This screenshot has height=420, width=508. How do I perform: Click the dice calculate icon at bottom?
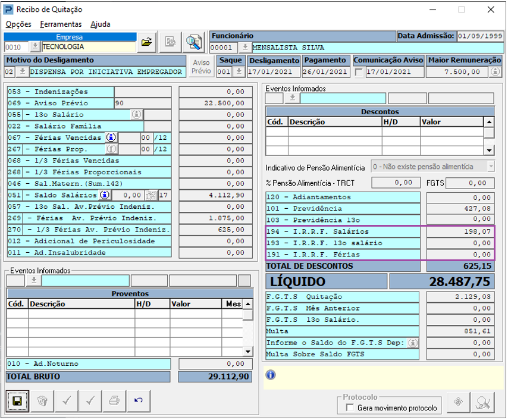(42, 401)
